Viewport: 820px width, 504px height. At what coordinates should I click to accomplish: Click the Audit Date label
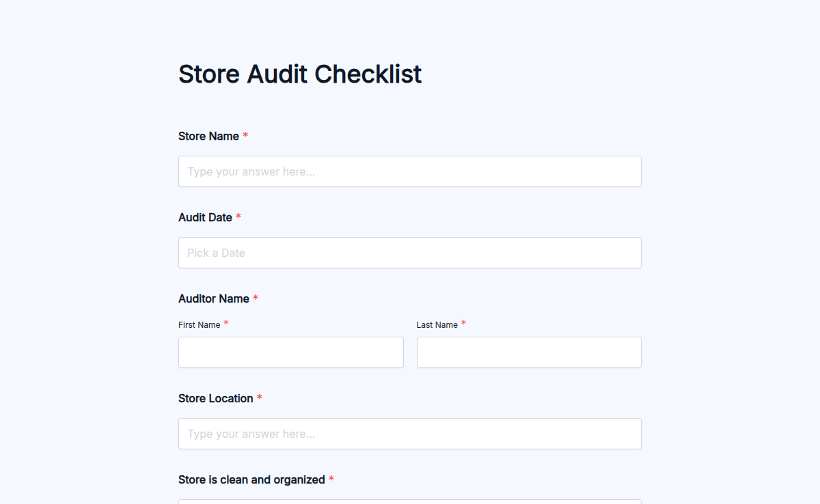coord(205,217)
